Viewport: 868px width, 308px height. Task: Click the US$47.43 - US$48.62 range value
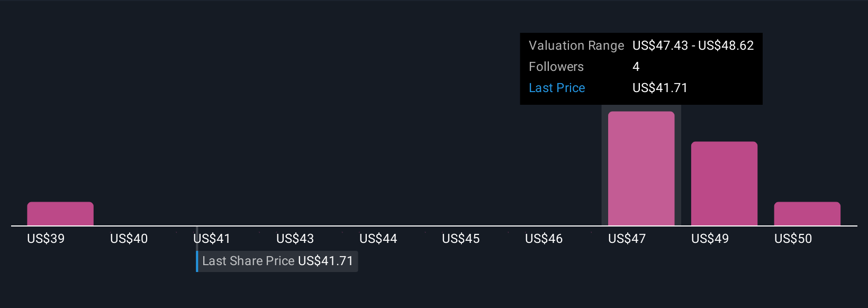(x=693, y=46)
